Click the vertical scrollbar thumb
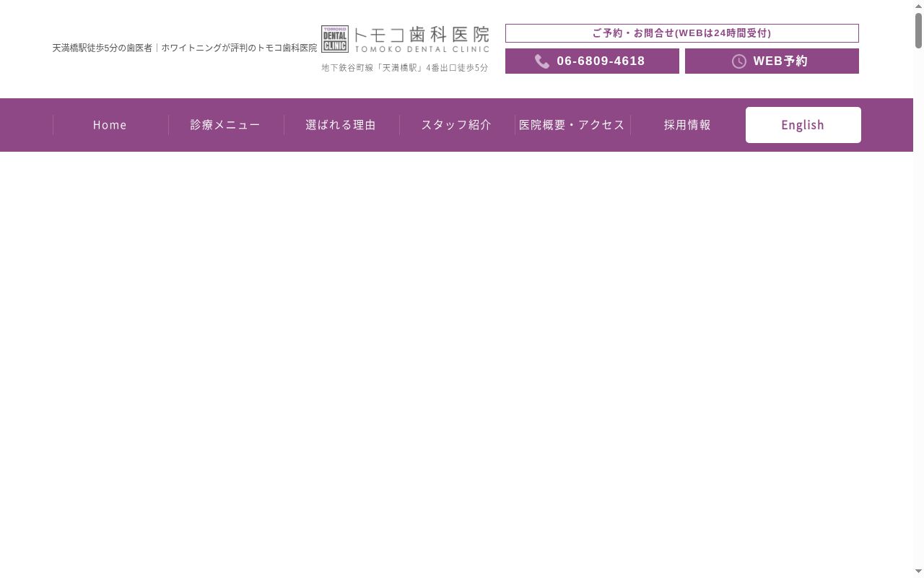The width and height of the screenshot is (924, 578). coord(919,30)
